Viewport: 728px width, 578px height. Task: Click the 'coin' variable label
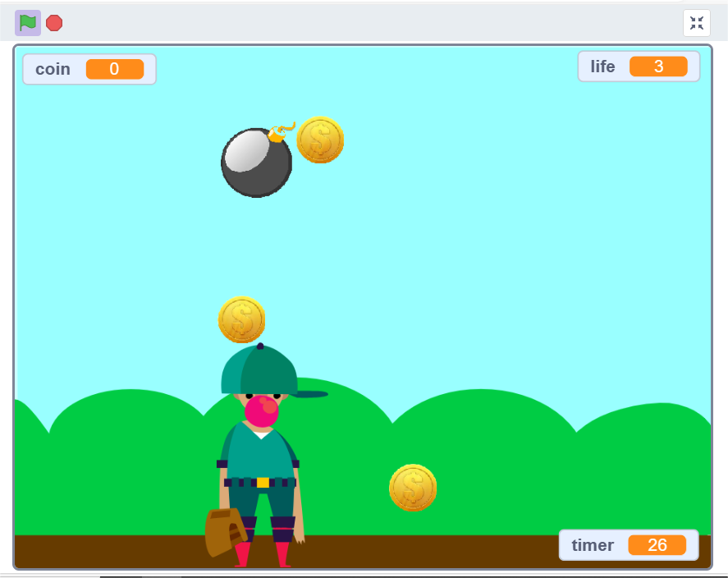53,69
